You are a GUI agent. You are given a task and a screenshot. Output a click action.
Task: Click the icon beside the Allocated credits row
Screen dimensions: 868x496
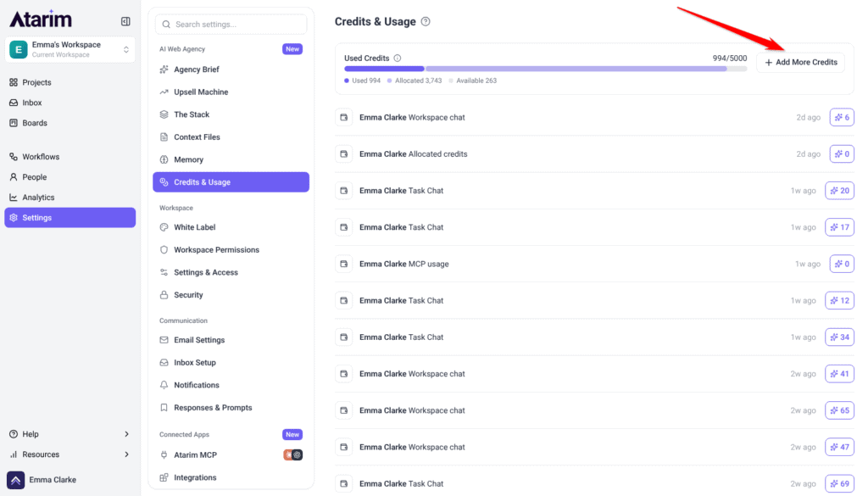pyautogui.click(x=344, y=154)
